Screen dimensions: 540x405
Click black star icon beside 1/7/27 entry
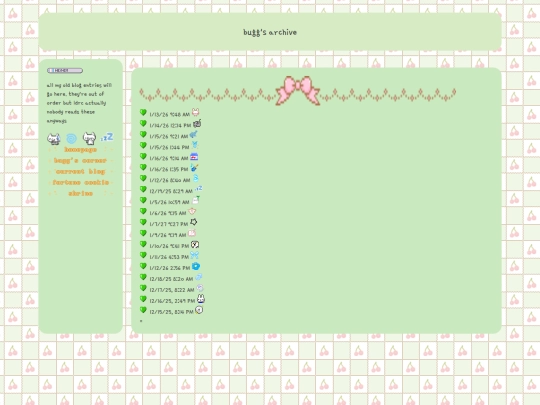(x=194, y=222)
